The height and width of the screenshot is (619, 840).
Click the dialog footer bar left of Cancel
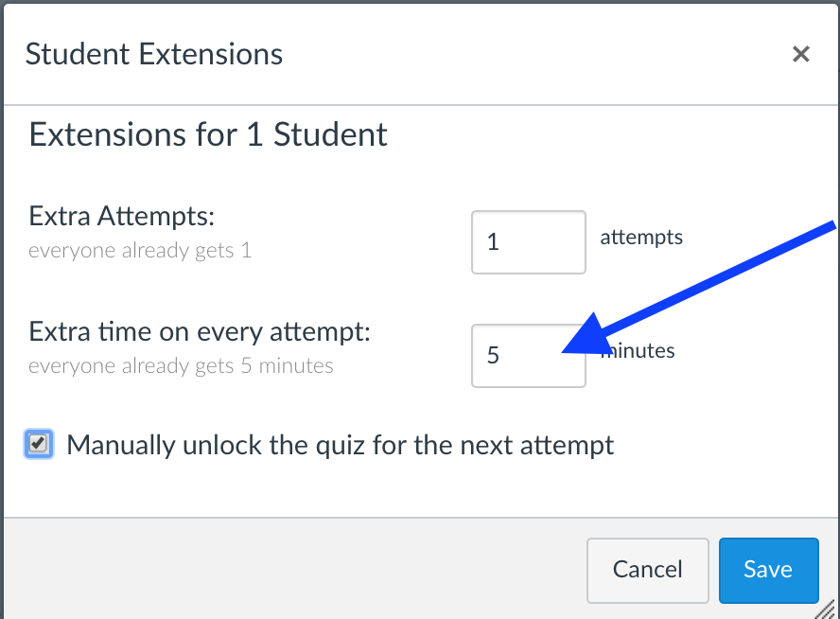point(284,568)
